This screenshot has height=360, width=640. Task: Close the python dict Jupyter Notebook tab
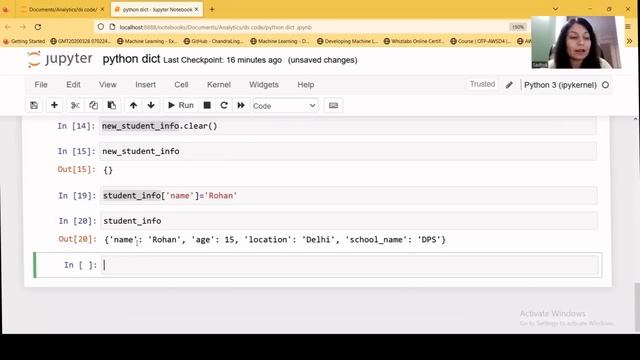pos(196,9)
